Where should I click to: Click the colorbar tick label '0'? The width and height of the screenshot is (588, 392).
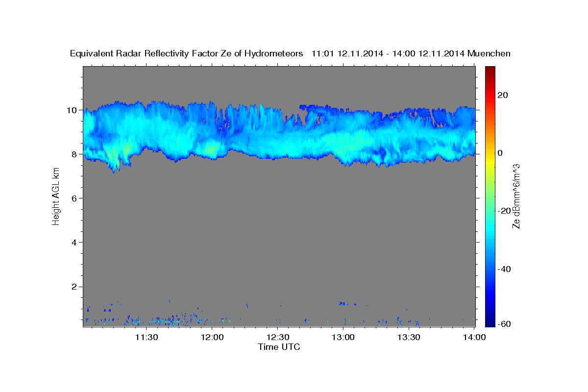[x=500, y=153]
